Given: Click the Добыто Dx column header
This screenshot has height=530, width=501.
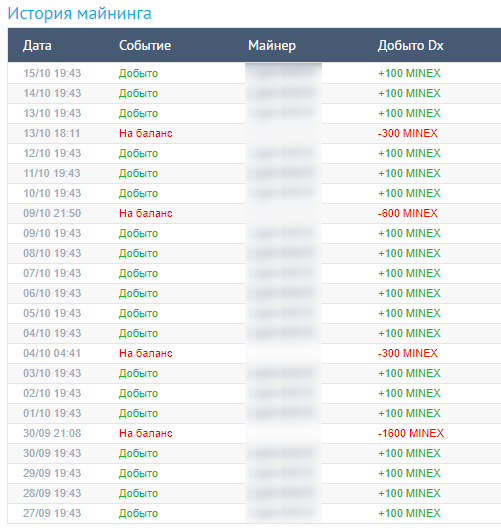Looking at the screenshot, I should pyautogui.click(x=410, y=46).
